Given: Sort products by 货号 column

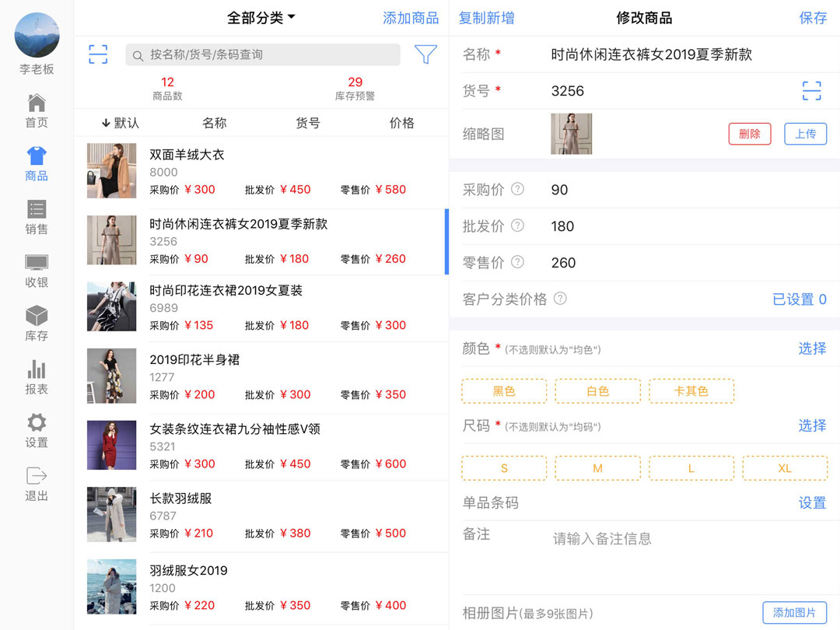Looking at the screenshot, I should [308, 123].
